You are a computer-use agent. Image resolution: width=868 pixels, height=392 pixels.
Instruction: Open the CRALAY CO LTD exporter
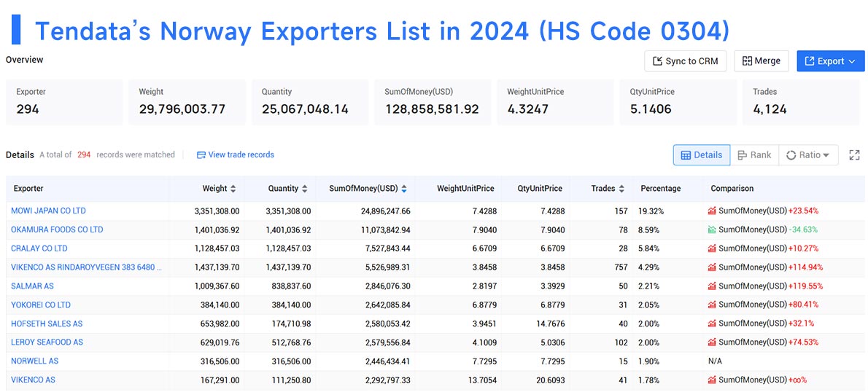coord(39,248)
